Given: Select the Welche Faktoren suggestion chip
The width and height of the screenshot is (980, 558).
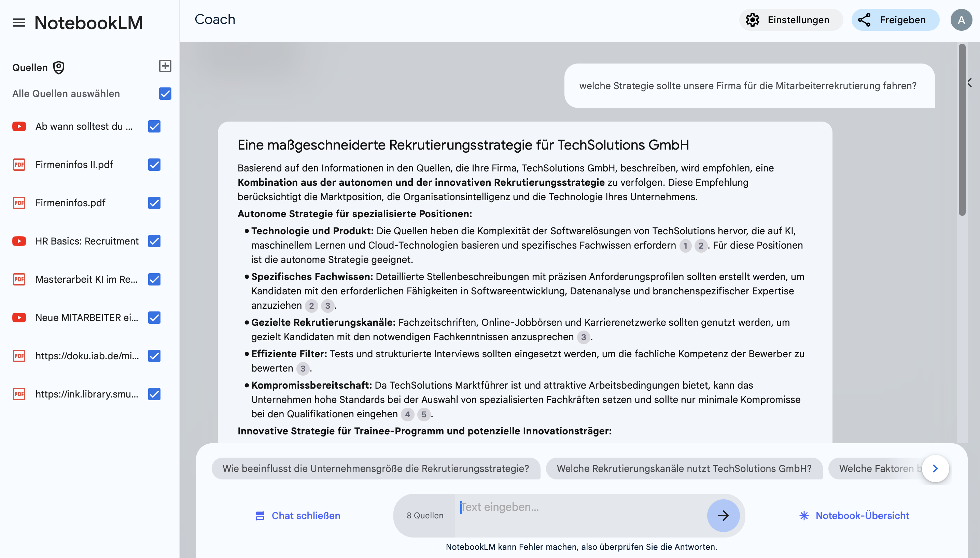Looking at the screenshot, I should pyautogui.click(x=876, y=468).
